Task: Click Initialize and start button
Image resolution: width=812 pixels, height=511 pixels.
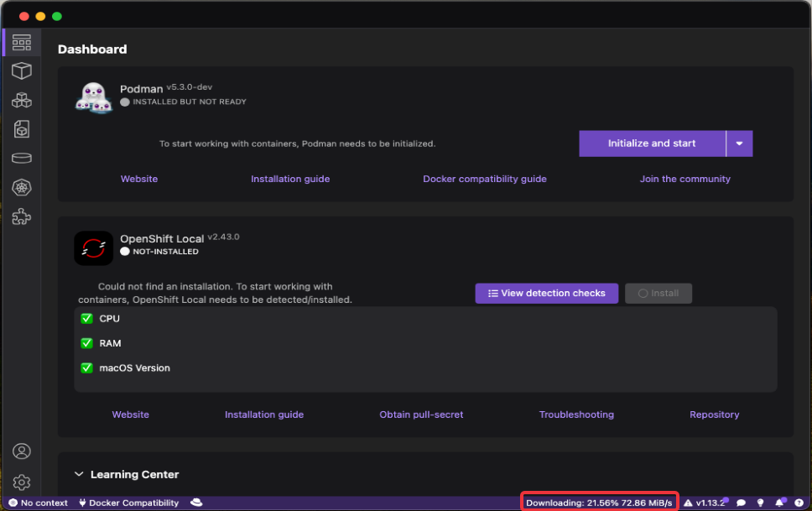Action: (x=652, y=143)
